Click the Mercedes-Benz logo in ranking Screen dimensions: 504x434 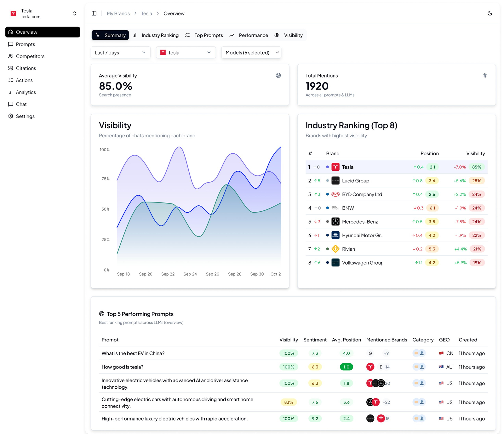point(335,222)
